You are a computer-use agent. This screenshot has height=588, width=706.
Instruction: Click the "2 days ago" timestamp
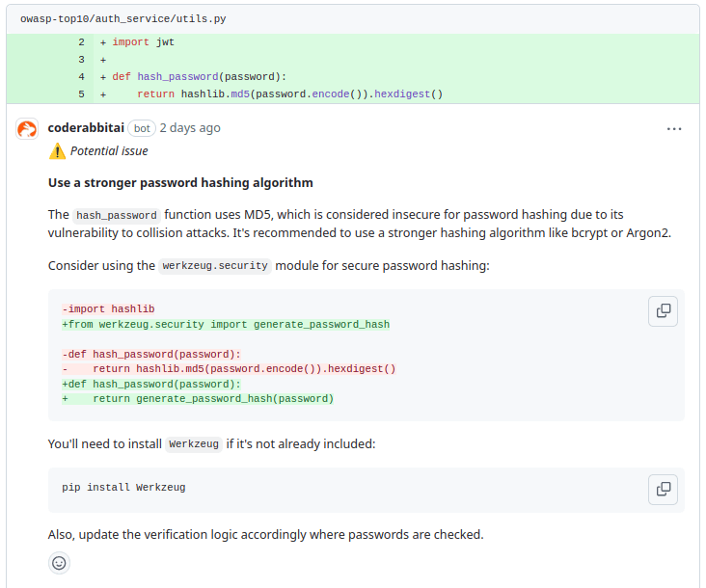coord(190,128)
